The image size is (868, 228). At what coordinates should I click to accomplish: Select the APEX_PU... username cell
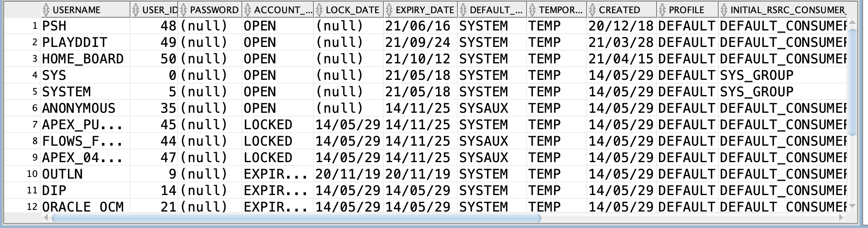click(x=86, y=125)
